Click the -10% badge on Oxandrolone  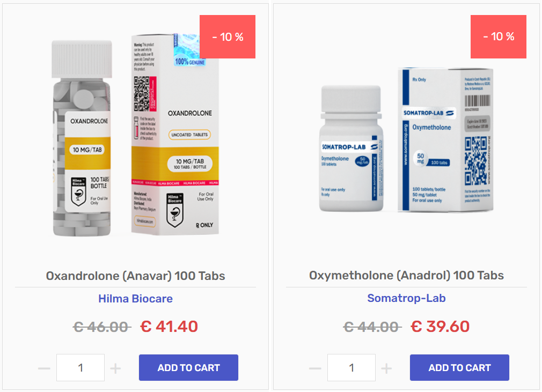tap(228, 36)
